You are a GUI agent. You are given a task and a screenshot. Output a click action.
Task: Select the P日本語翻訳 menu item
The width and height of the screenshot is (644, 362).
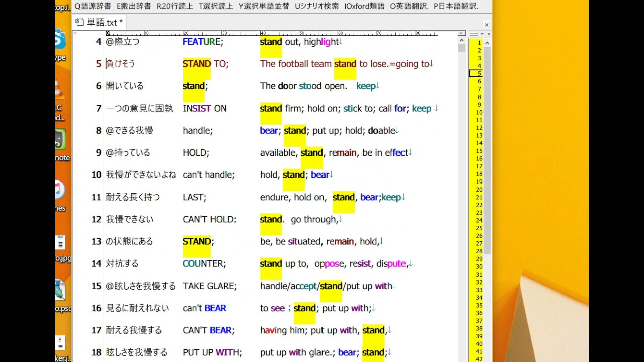click(456, 6)
